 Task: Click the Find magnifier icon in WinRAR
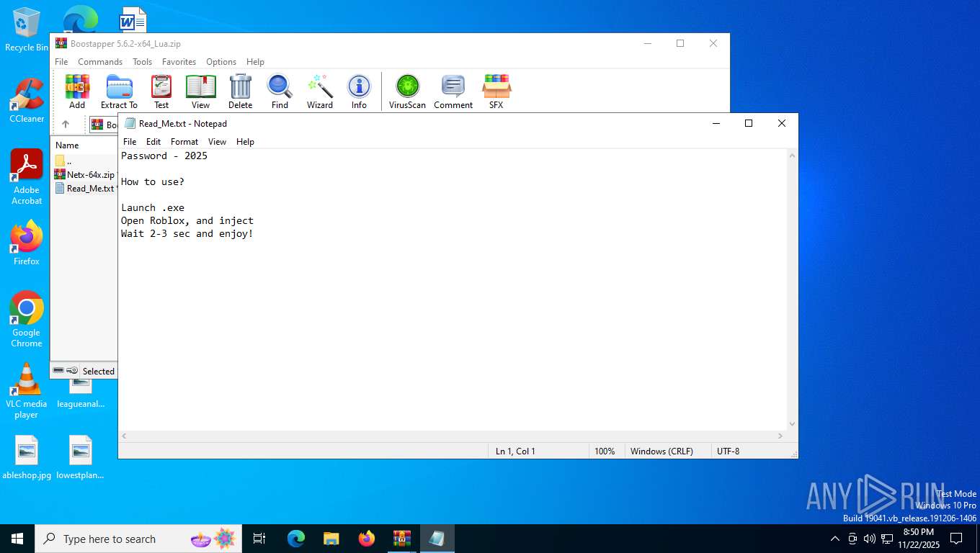pyautogui.click(x=280, y=91)
